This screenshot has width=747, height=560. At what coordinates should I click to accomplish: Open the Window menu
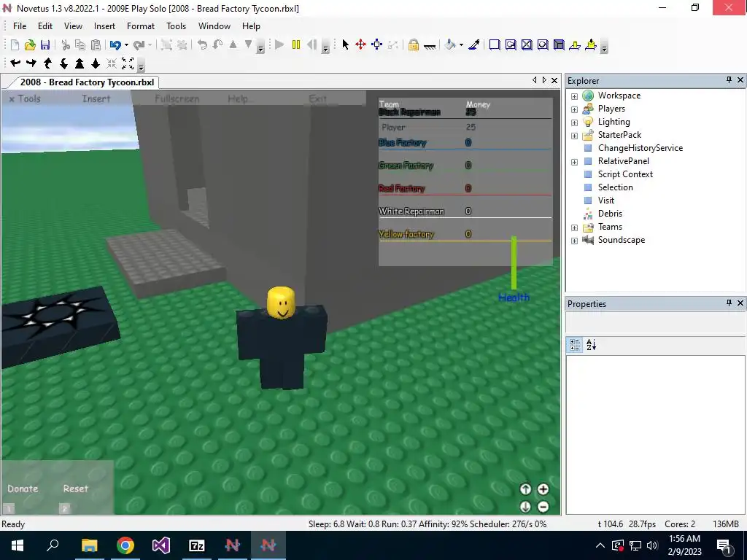coord(214,26)
